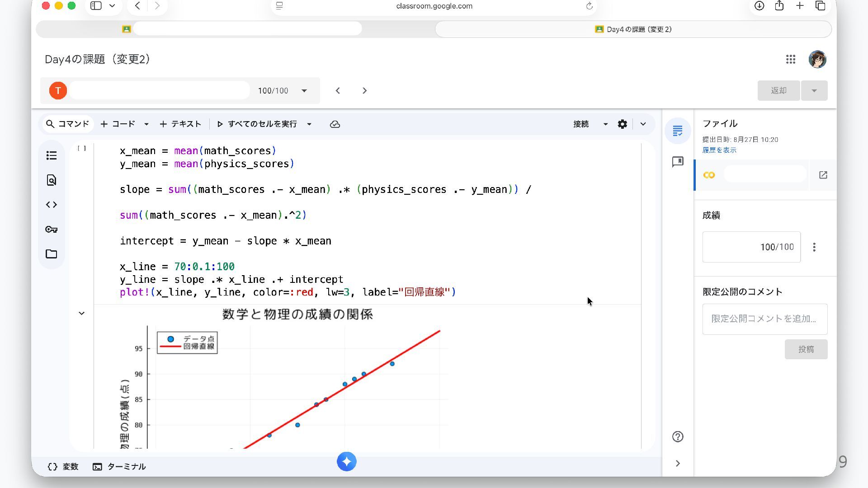Open the code snippets sidebar icon
The width and height of the screenshot is (868, 488).
pos(52,205)
